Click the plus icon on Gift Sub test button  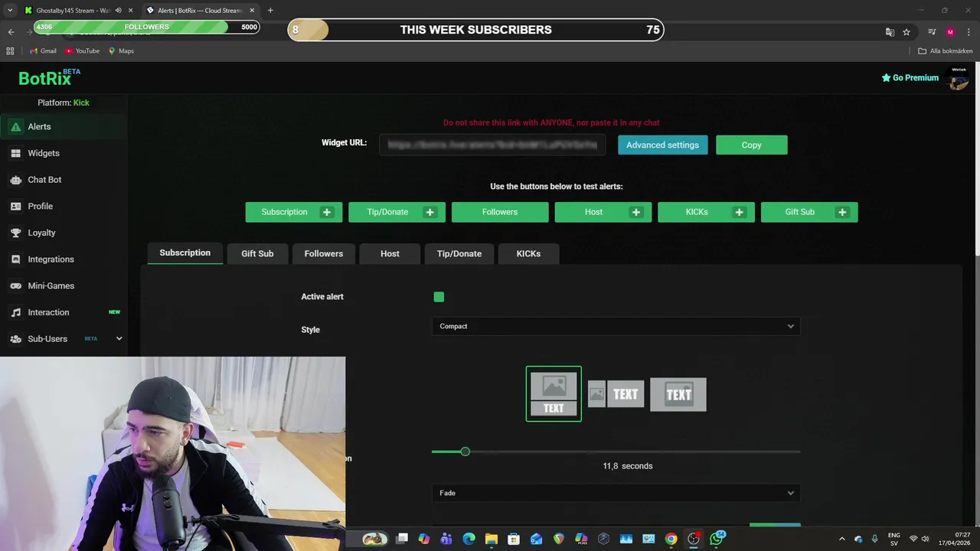(842, 212)
